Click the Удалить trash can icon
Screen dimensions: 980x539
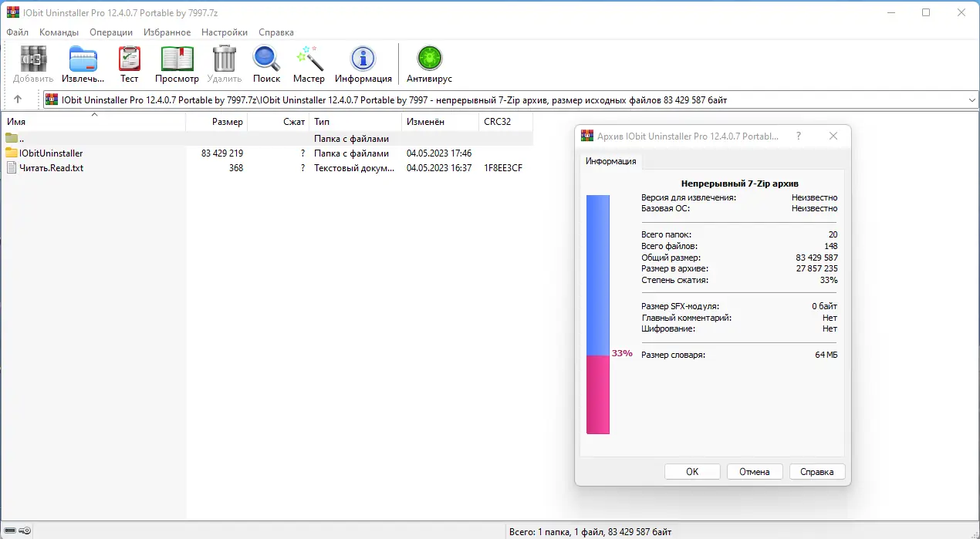pyautogui.click(x=225, y=59)
